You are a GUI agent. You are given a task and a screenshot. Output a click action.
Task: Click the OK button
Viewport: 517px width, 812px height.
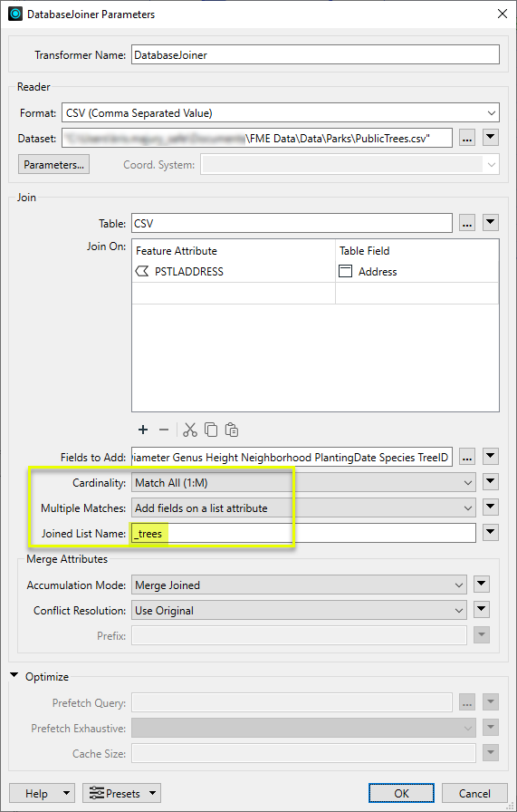[x=402, y=793]
